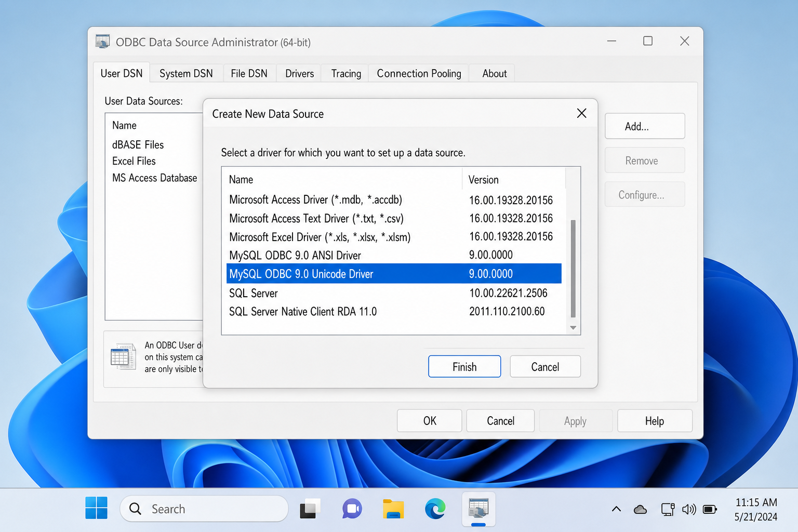Screen dimensions: 798x532
Task: Click the Configure... button
Action: pyautogui.click(x=645, y=195)
